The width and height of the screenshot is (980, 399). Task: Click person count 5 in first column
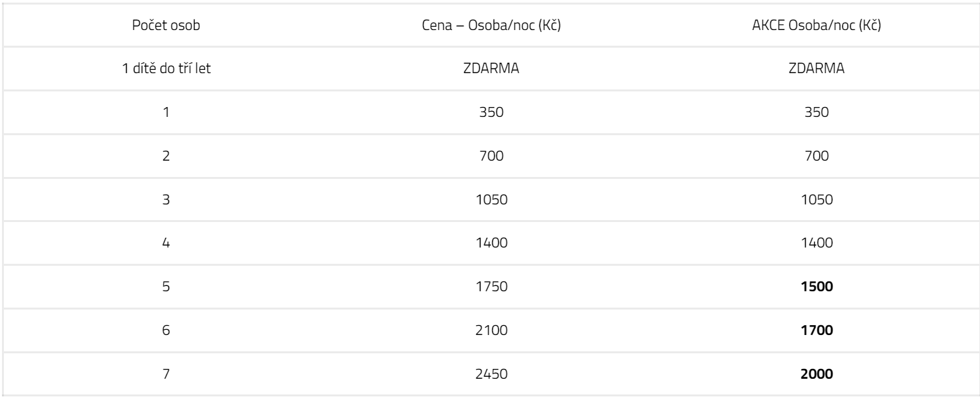coord(165,286)
